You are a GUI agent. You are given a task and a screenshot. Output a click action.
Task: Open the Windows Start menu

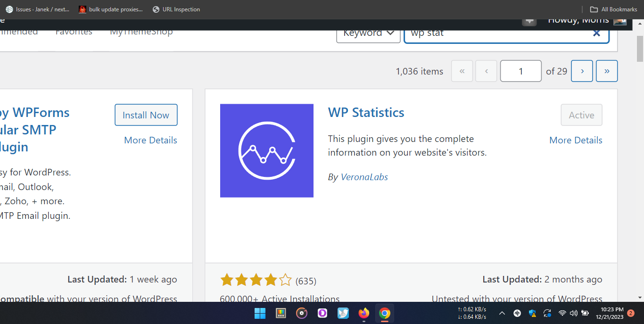click(x=260, y=313)
